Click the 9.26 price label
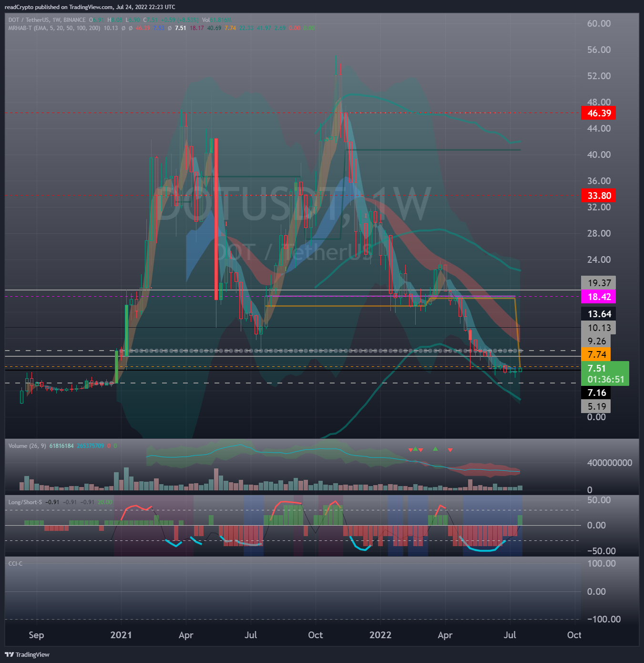The height and width of the screenshot is (663, 644). [x=596, y=341]
